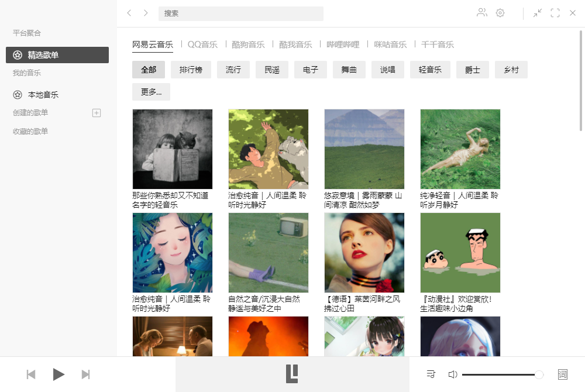Open the 纯净轻音 playlist cover
Viewport: 585px width, 392px height.
460,149
